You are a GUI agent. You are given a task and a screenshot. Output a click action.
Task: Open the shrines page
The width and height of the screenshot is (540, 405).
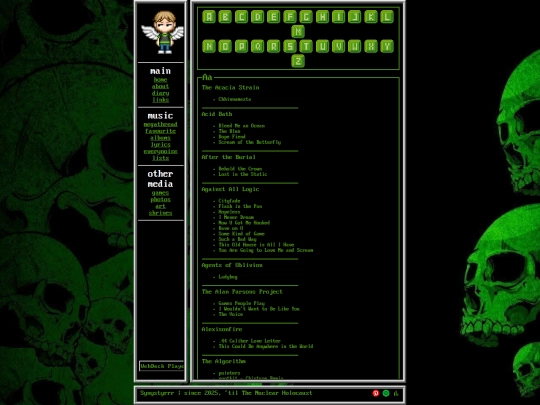pos(160,213)
